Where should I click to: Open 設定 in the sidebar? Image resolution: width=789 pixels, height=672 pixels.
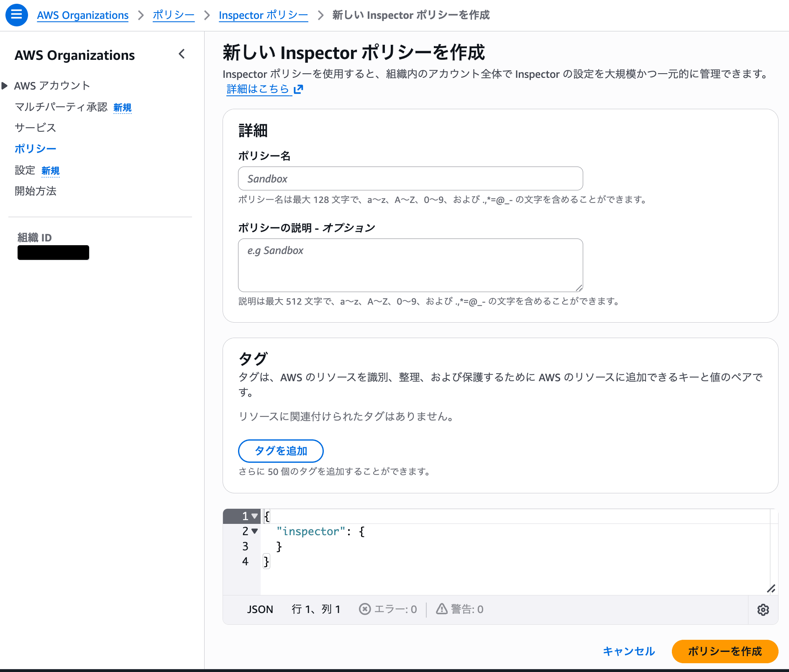click(25, 170)
